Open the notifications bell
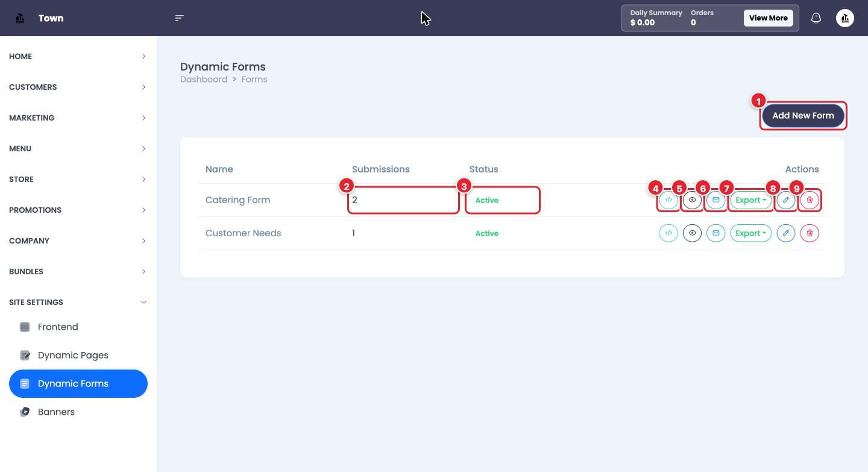 point(816,18)
